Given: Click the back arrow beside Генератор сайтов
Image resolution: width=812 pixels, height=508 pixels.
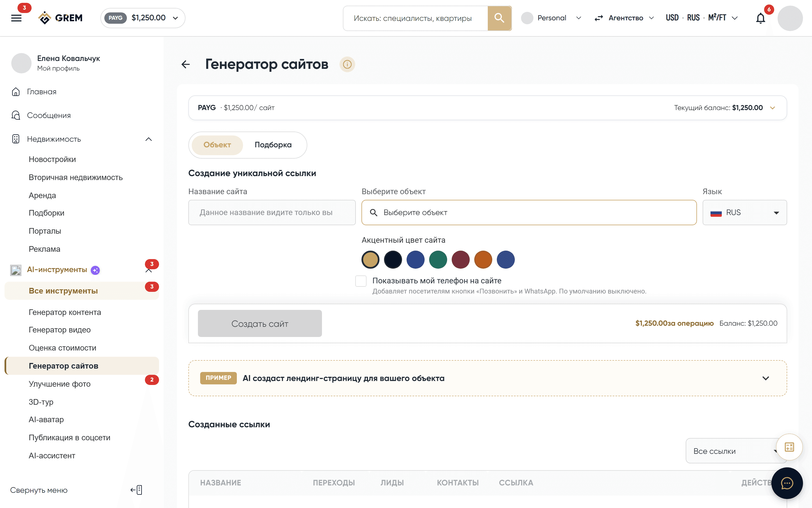Looking at the screenshot, I should pos(186,64).
